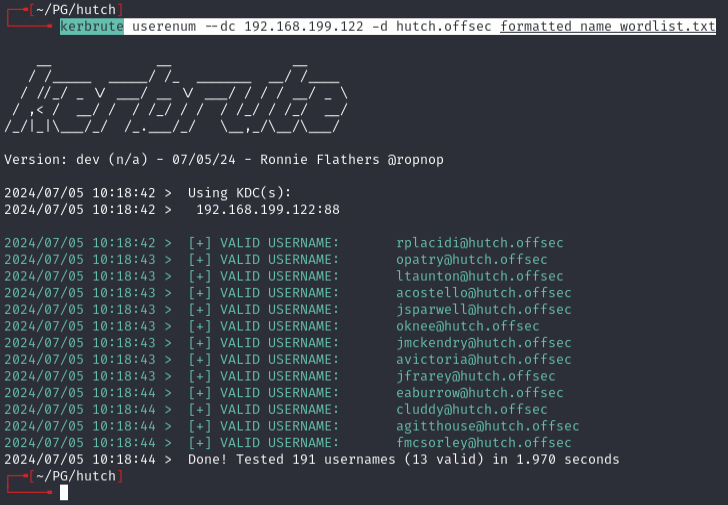Viewport: 728px width, 505px height.
Task: Click 'VALID USERNAME:' label on fmcsorley row
Action: coord(280,443)
